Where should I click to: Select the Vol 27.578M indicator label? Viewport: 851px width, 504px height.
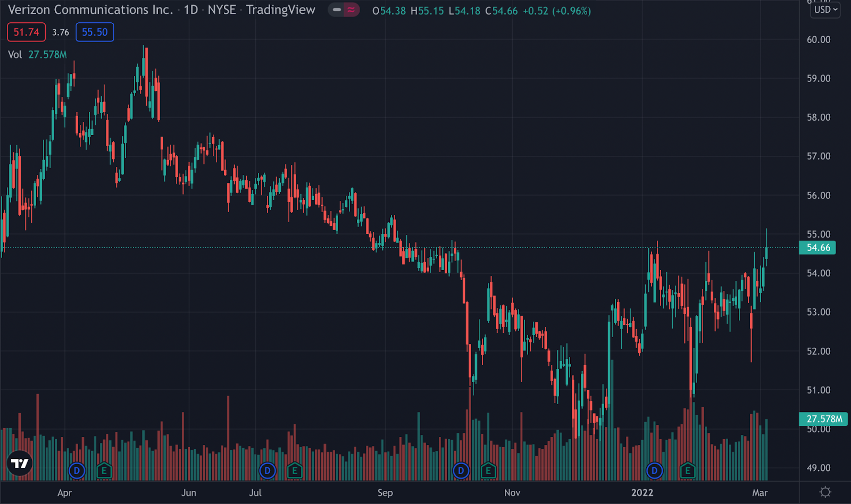(37, 55)
